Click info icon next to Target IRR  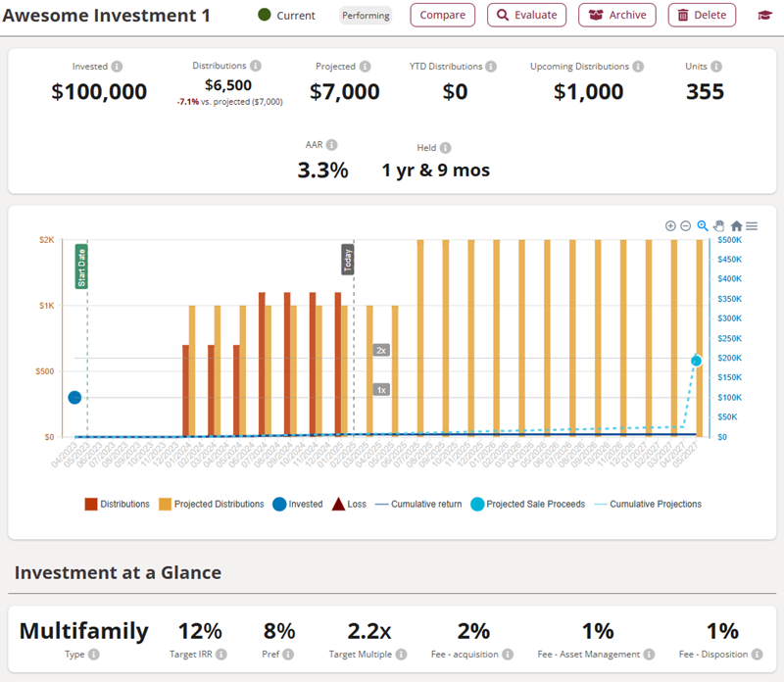(221, 654)
